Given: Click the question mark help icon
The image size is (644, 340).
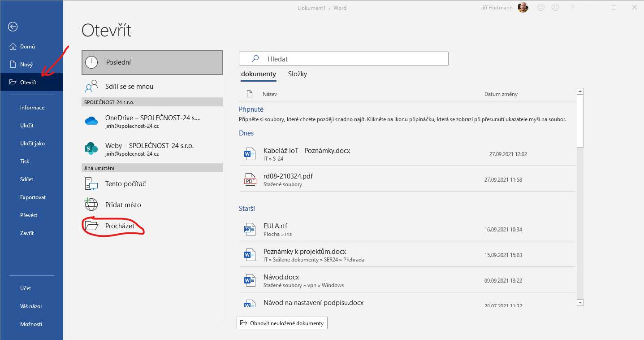Looking at the screenshot, I should (573, 8).
